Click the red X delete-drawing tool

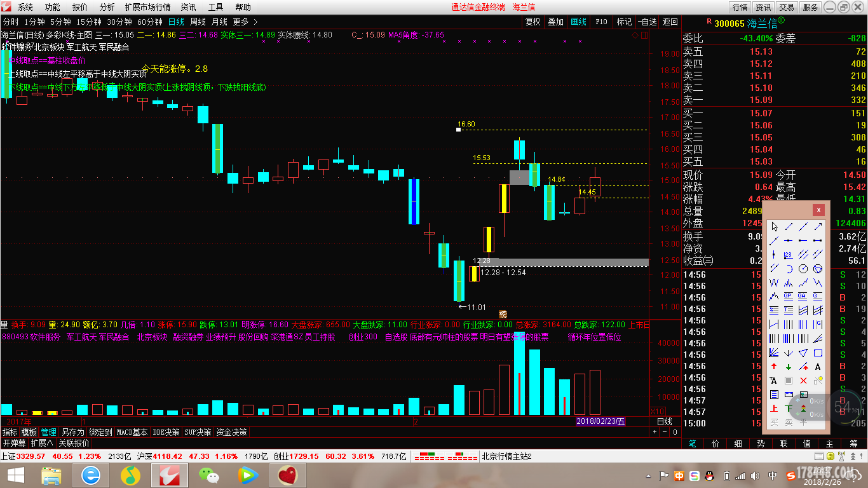[x=803, y=381]
